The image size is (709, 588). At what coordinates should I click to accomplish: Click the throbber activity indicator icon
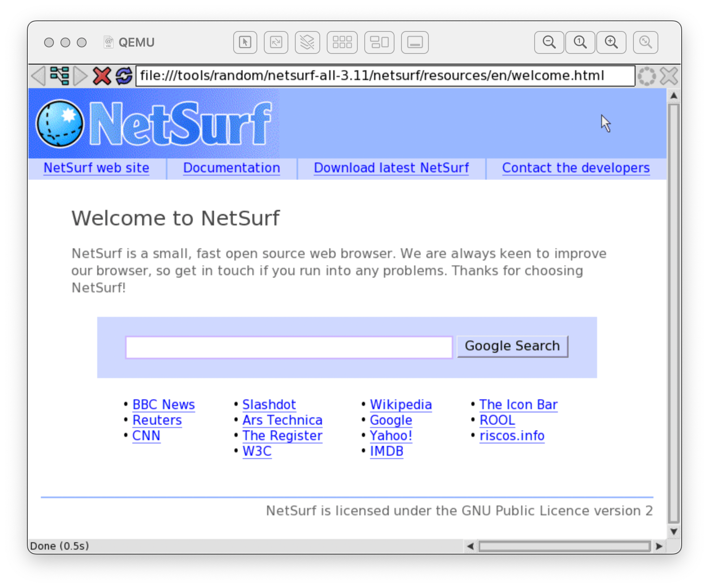pos(647,76)
